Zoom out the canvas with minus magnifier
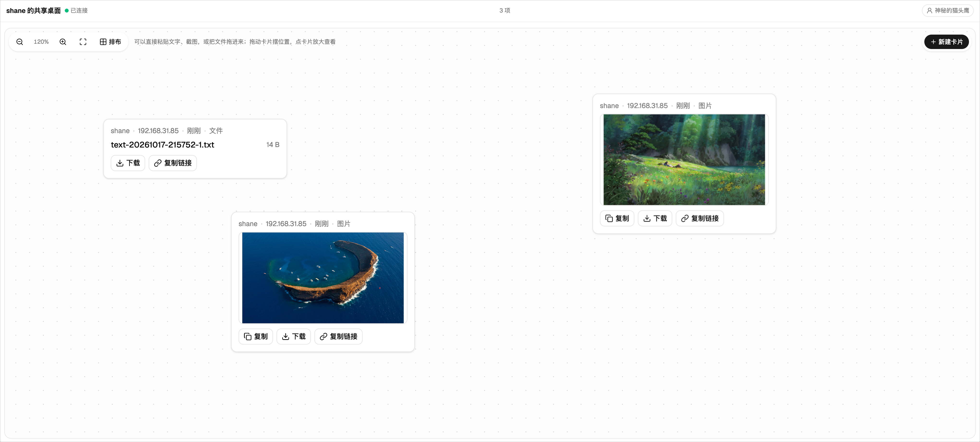Image resolution: width=980 pixels, height=442 pixels. coord(20,42)
